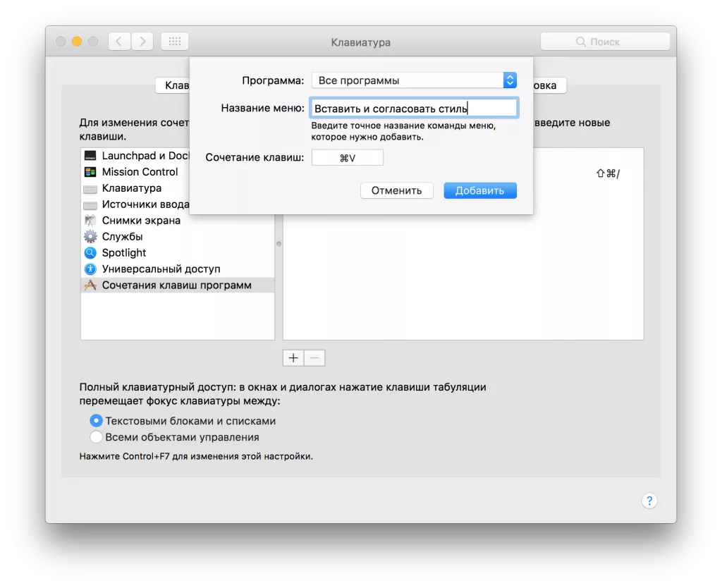Enable Всеми объектами управления option

96,436
